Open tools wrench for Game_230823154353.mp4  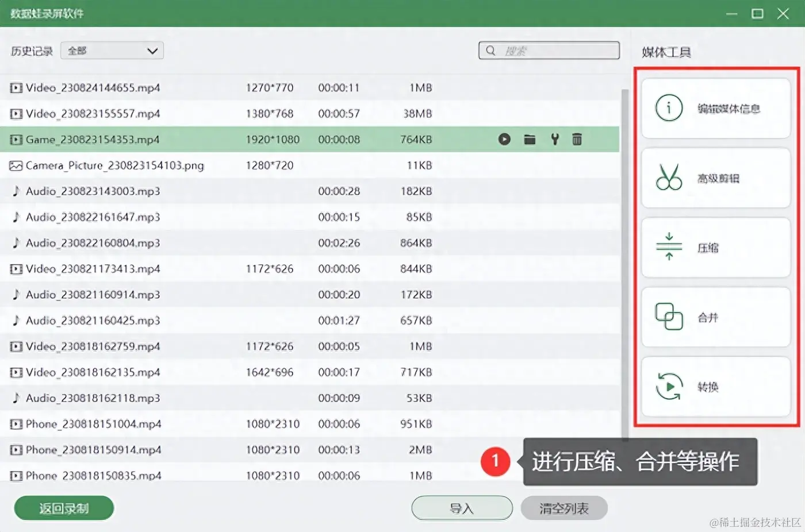point(555,139)
